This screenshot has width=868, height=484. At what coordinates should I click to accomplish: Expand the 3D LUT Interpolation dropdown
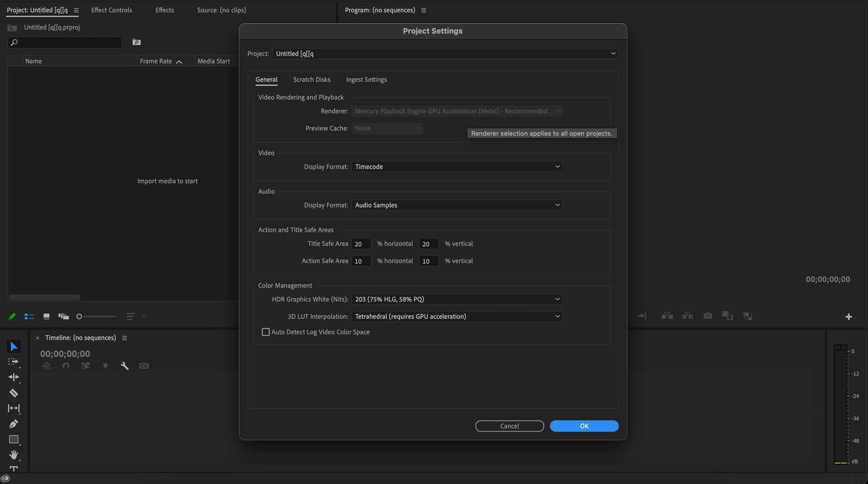tap(457, 316)
